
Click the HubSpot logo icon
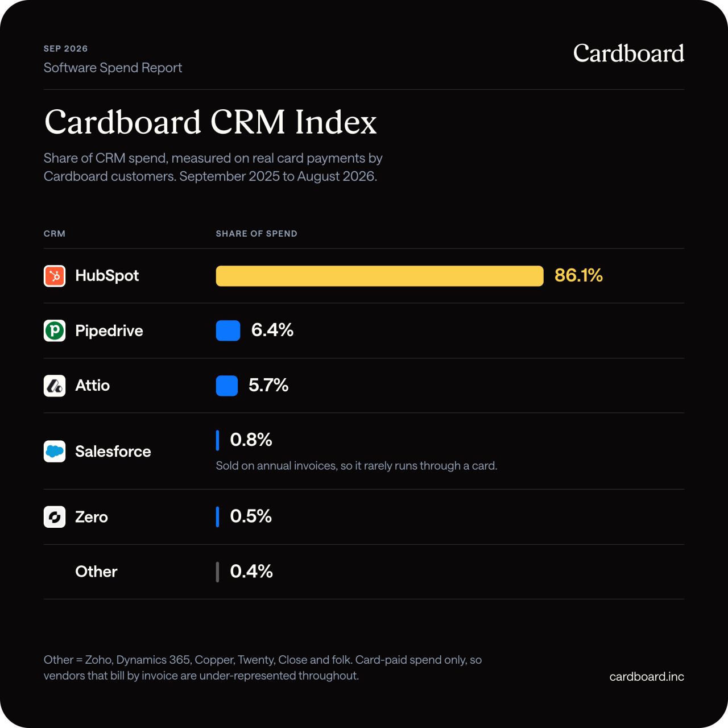click(55, 276)
